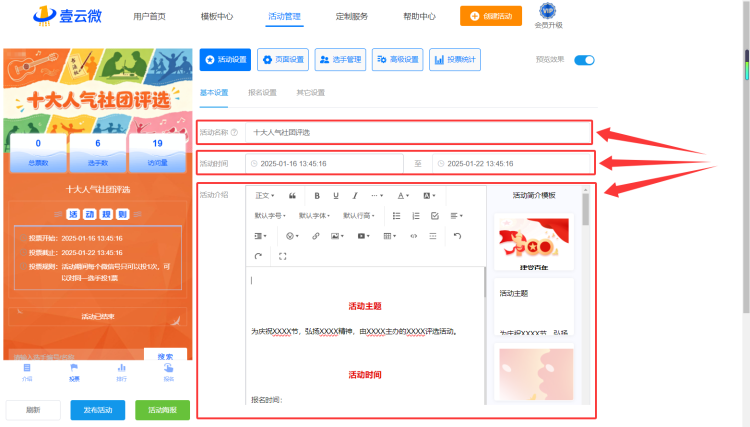Open 帮助中心 in top navigation
750x427 pixels.
[x=419, y=16]
